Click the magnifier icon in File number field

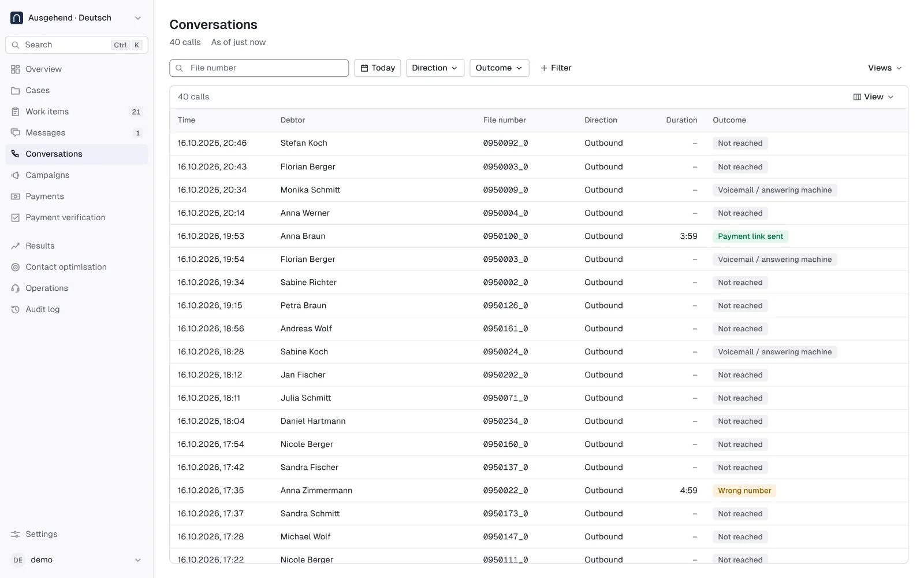[180, 68]
